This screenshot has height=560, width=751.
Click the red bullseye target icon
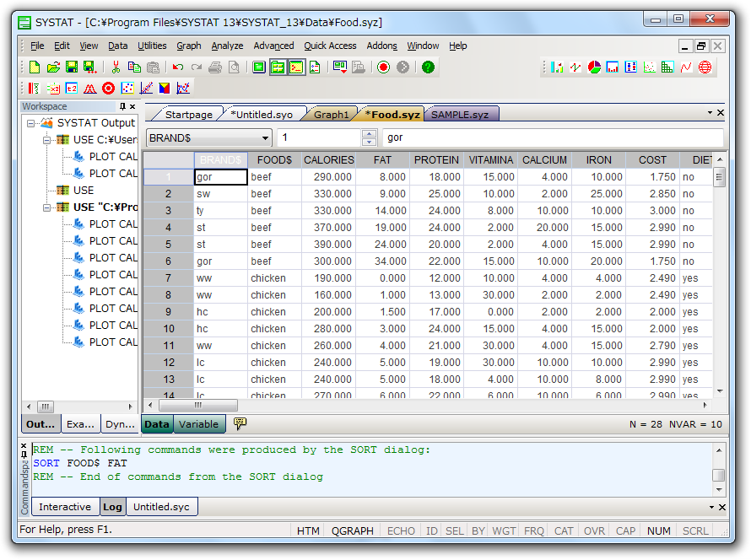109,88
